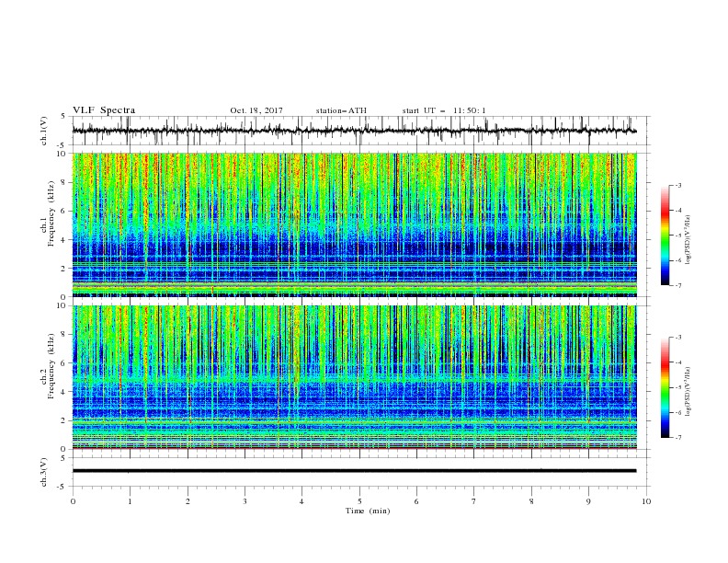Click the "4" tick on the time axis
Image resolution: width=728 pixels, height=563 pixels.
[301, 501]
